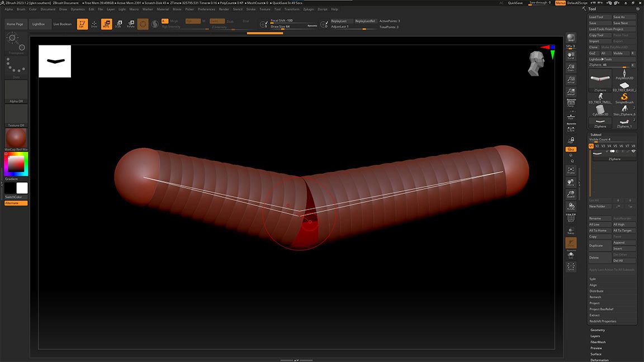Image resolution: width=644 pixels, height=362 pixels.
Task: Select the Rotate mode icon
Action: 130,24
